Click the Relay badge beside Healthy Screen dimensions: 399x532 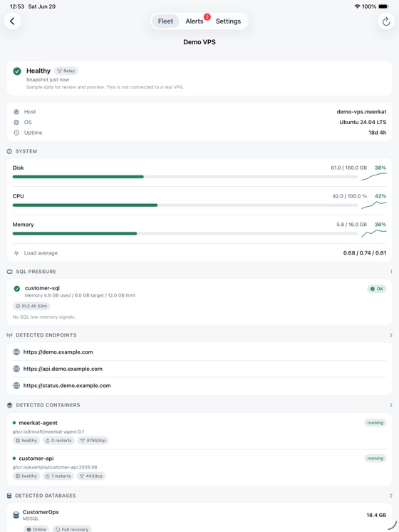pos(66,71)
